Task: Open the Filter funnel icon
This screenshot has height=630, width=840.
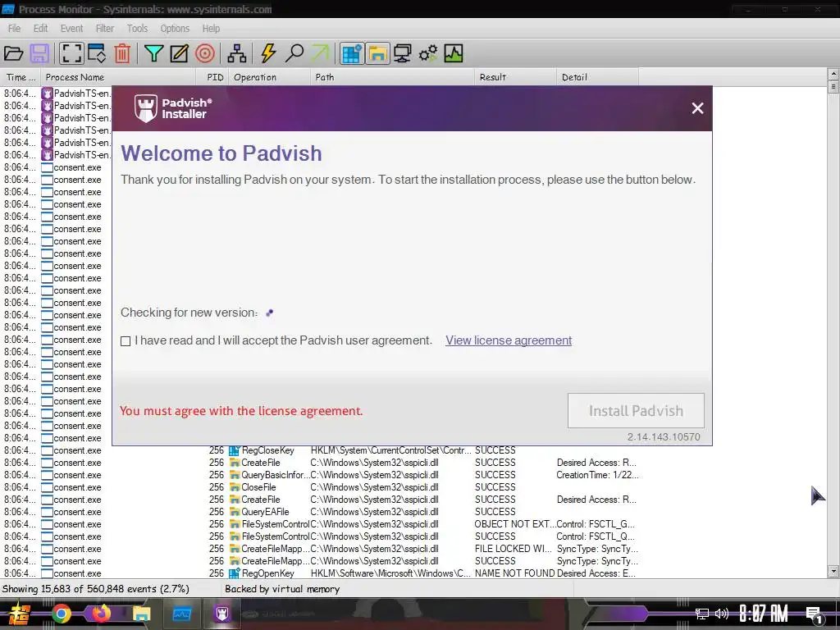Action: click(153, 53)
